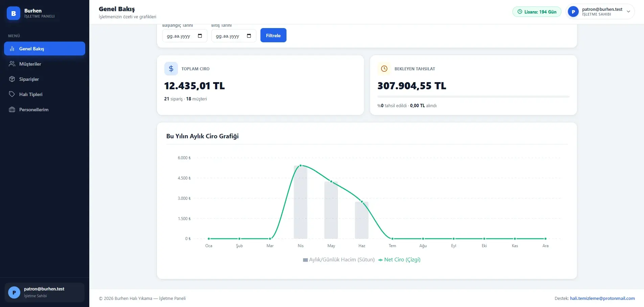
Task: Open the Müşteriler customers icon
Action: click(x=12, y=64)
